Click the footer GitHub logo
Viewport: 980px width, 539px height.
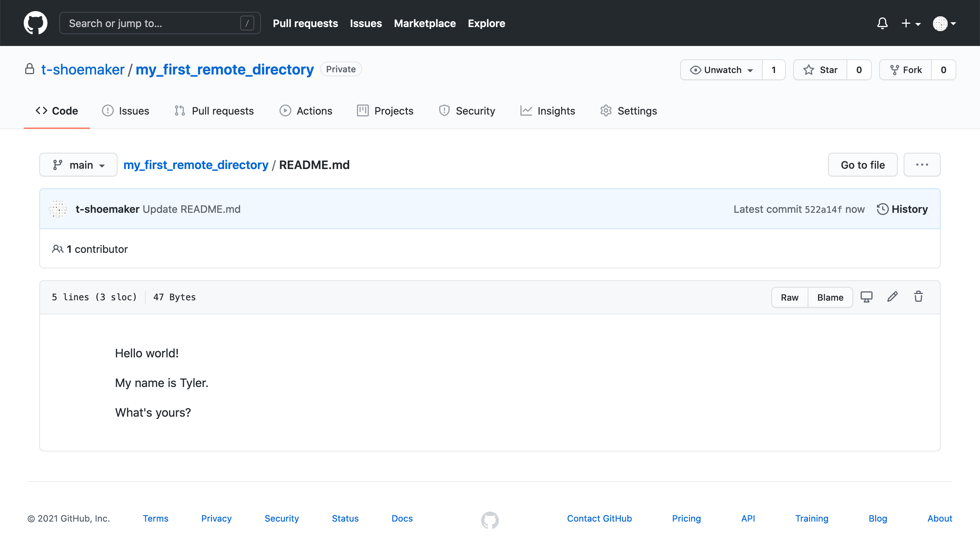[490, 520]
